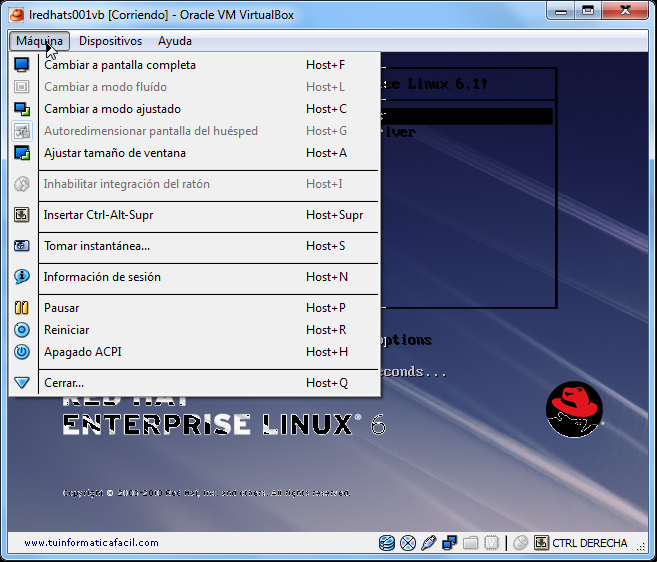Click the network adapter status icon
The height and width of the screenshot is (562, 657).
pos(450,543)
